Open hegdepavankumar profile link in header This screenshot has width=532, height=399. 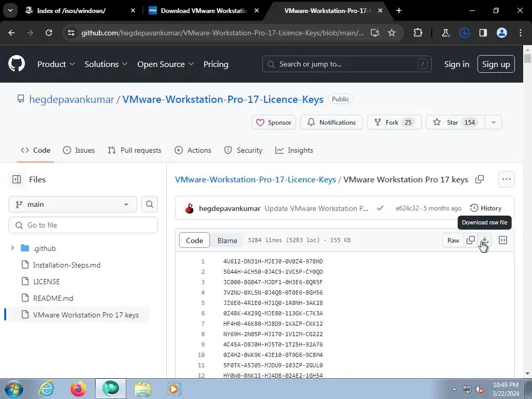click(72, 99)
